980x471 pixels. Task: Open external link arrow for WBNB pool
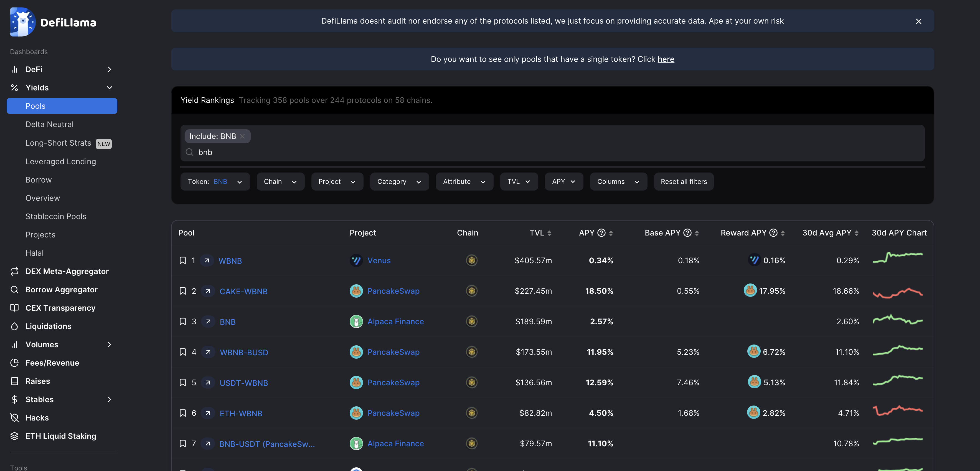[207, 261]
